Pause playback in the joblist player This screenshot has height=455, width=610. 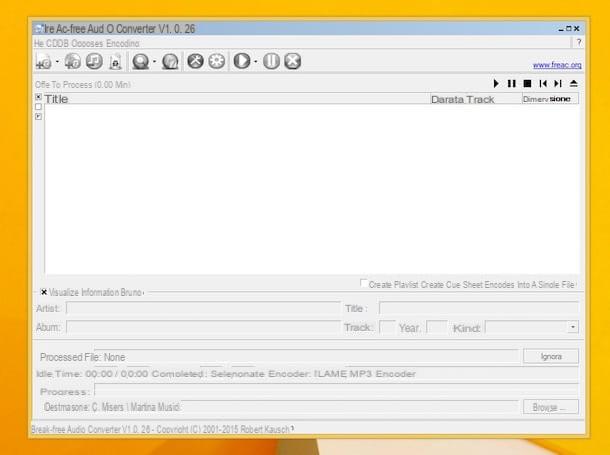click(x=512, y=84)
